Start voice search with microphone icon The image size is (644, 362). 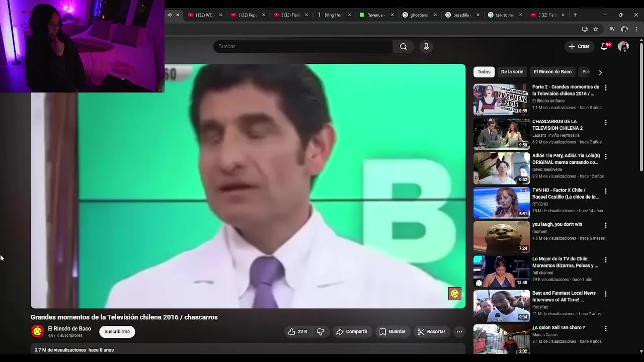pos(426,47)
